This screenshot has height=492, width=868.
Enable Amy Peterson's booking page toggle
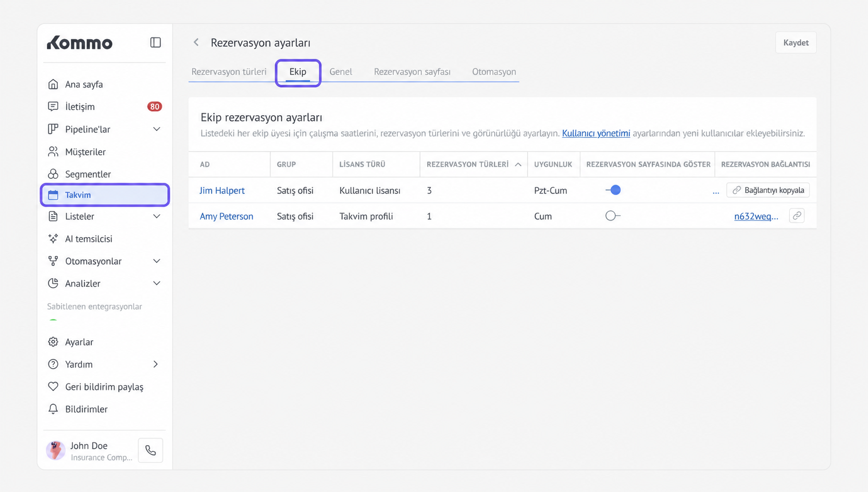point(613,216)
